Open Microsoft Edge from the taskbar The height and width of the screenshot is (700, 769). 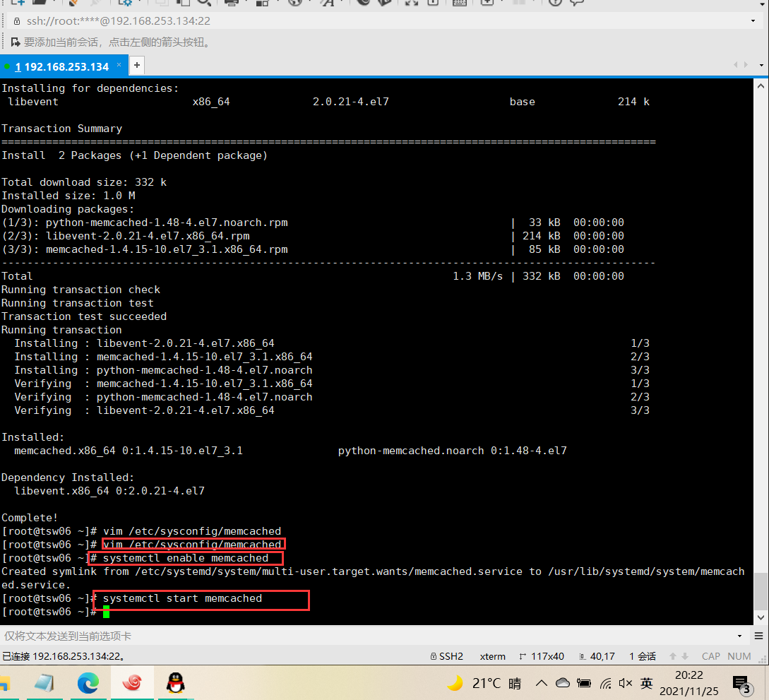(88, 683)
